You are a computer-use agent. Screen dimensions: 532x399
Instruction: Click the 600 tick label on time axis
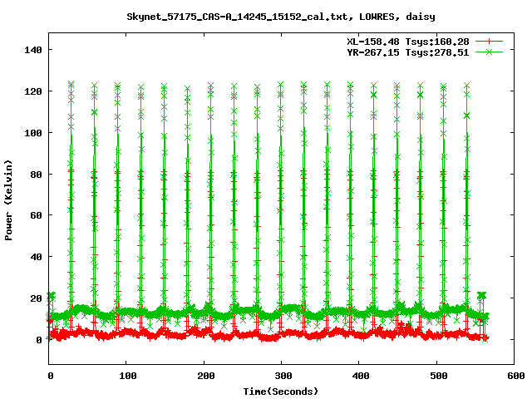[514, 377]
